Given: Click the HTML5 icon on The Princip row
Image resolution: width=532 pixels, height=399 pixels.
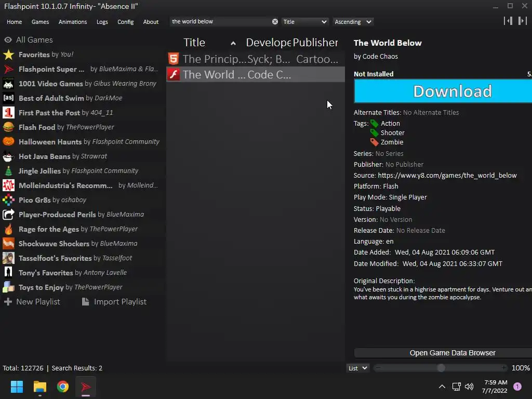Looking at the screenshot, I should point(174,59).
